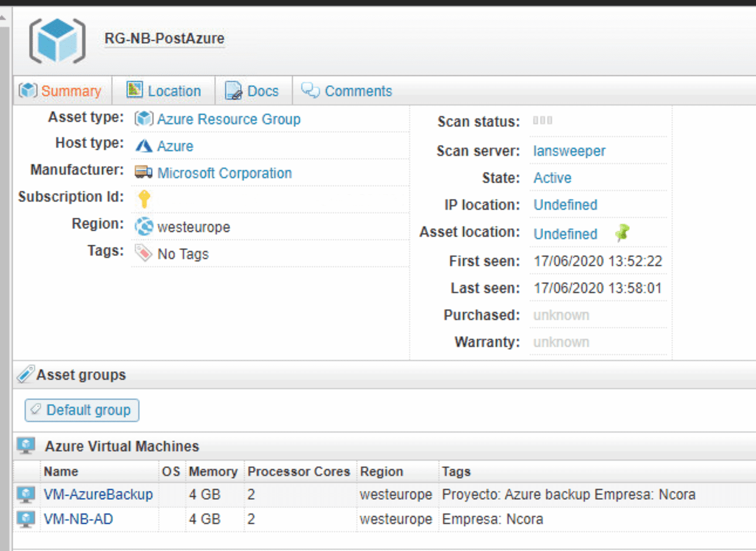Open the VM-NB-AD virtual machine link
Viewport: 756px width, 551px height.
(78, 519)
